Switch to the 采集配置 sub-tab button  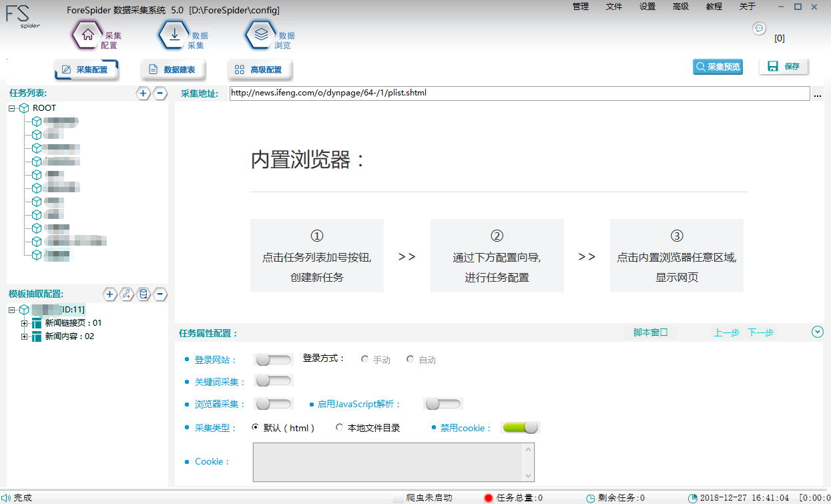pyautogui.click(x=86, y=69)
